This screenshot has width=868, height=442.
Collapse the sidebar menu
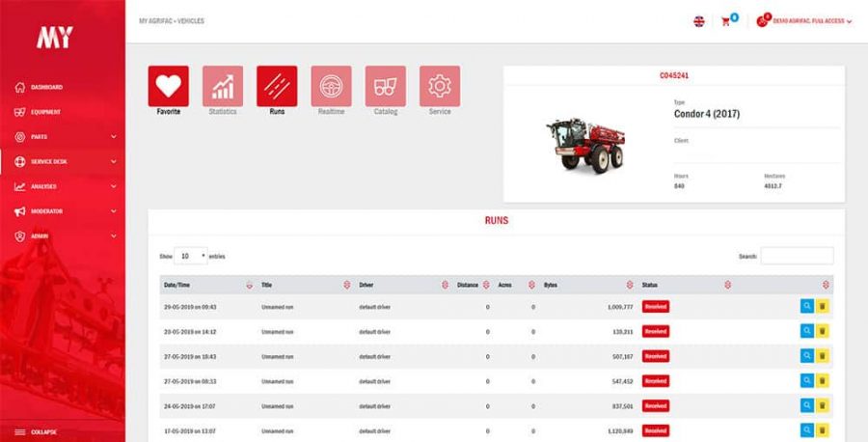(37, 432)
